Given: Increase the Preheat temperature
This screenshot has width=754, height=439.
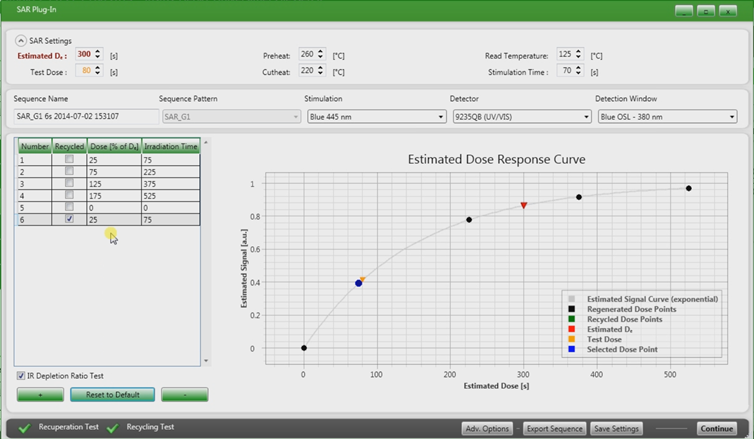Looking at the screenshot, I should [321, 51].
